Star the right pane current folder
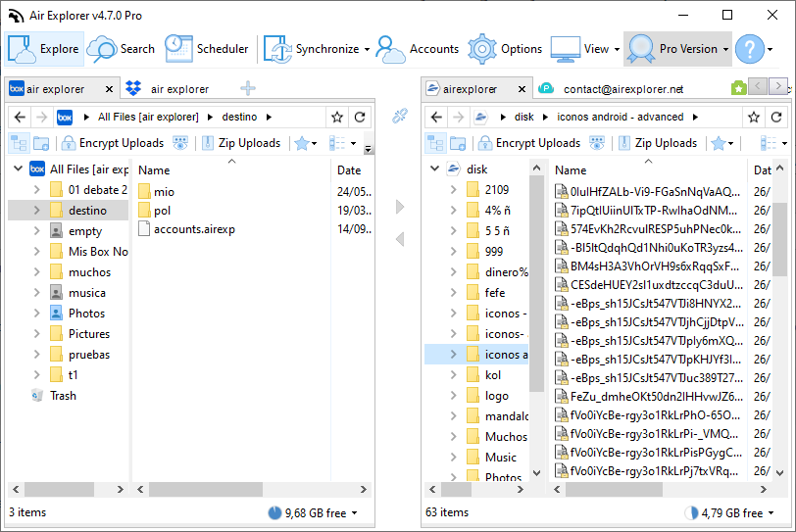 [x=753, y=118]
